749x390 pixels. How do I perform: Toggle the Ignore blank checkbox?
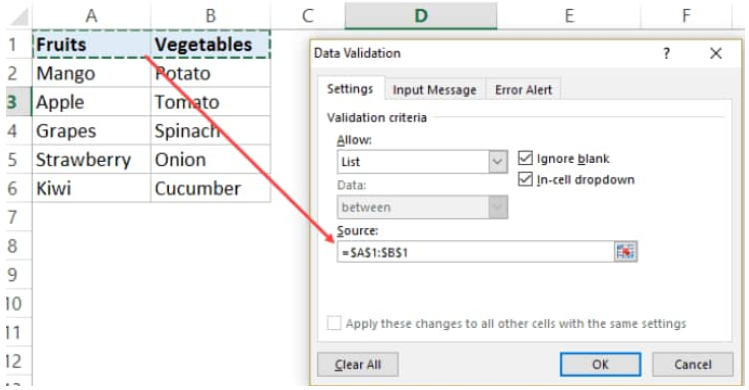[525, 158]
